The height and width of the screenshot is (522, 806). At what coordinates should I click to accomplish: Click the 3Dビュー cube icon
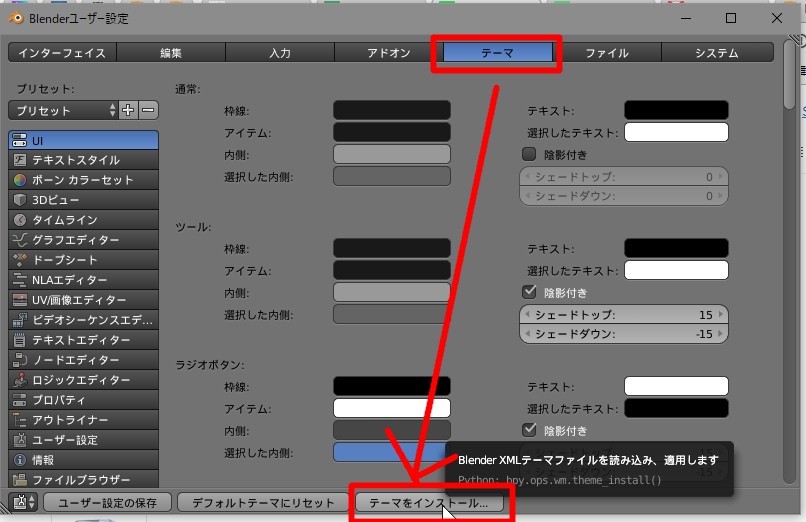coord(20,200)
